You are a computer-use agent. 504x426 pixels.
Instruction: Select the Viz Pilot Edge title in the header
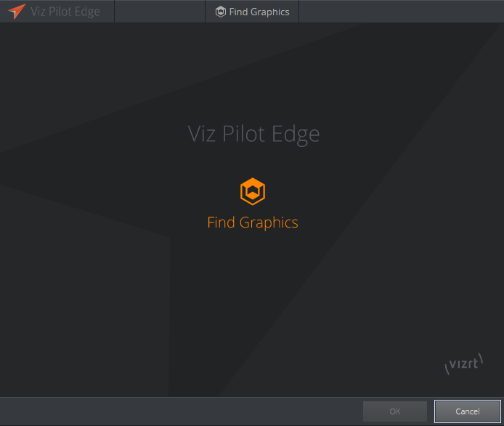(x=65, y=12)
